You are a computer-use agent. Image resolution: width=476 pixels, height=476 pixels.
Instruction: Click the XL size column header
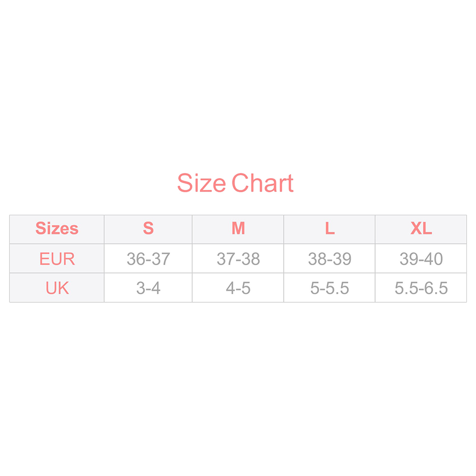click(x=421, y=229)
